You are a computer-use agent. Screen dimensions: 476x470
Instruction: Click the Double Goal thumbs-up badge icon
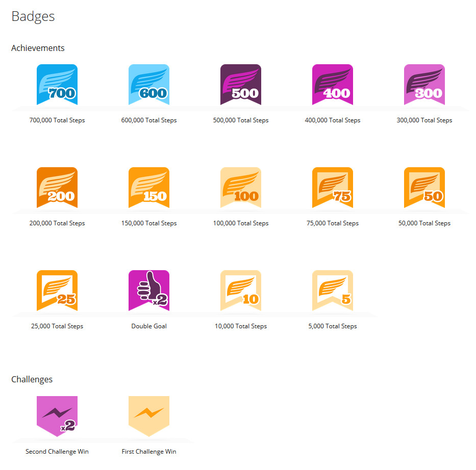click(149, 291)
